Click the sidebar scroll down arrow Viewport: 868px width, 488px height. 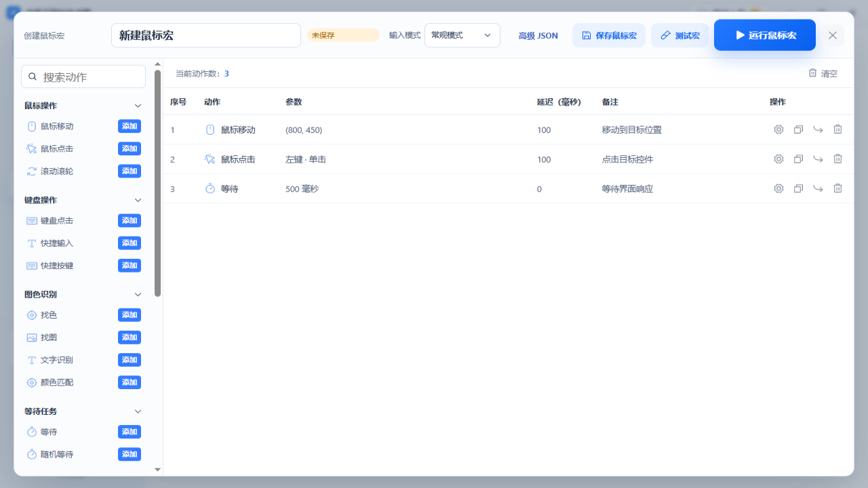158,469
